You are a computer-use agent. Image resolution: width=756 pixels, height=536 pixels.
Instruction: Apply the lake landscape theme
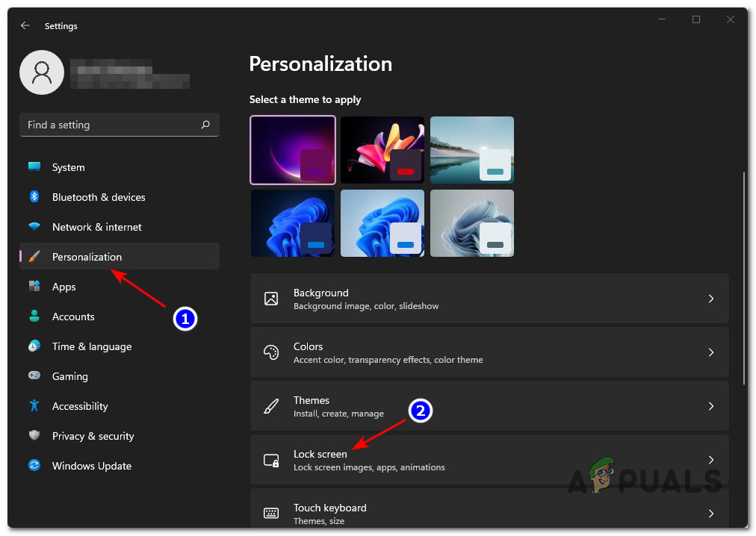coord(472,150)
